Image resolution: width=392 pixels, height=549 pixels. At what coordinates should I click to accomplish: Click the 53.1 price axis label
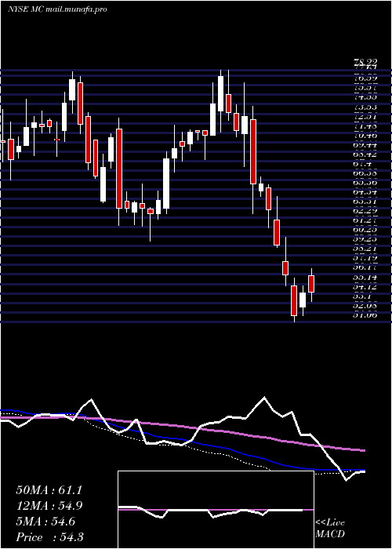click(x=363, y=296)
